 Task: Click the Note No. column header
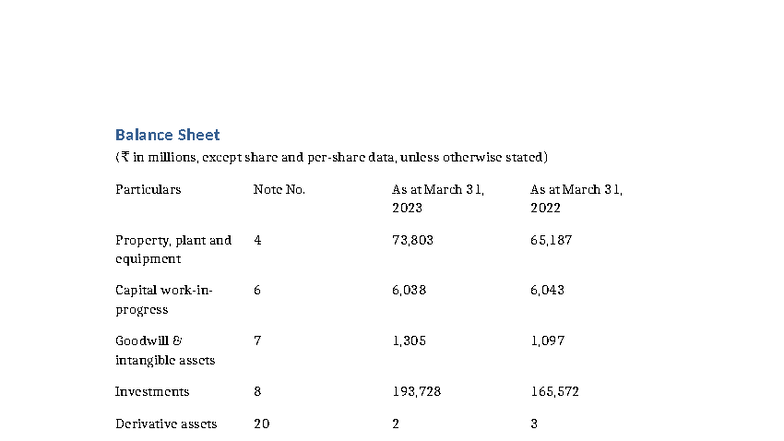pyautogui.click(x=279, y=190)
